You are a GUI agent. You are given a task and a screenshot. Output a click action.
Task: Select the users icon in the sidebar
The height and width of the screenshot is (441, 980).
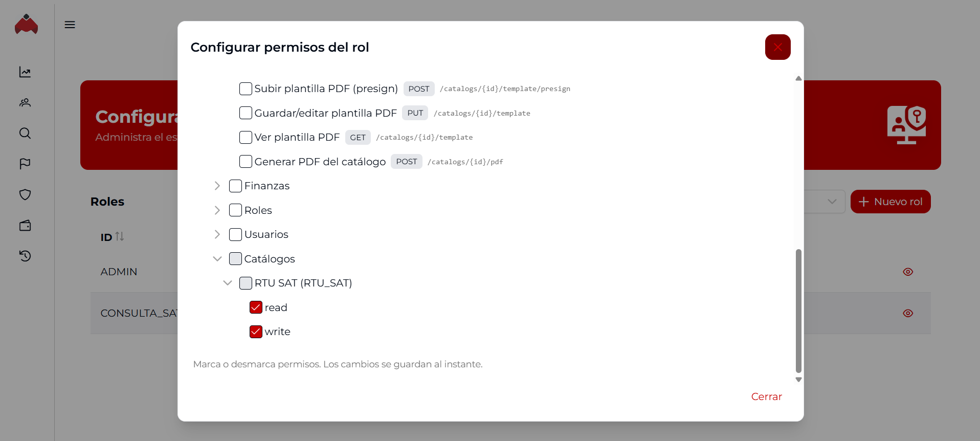click(x=25, y=102)
